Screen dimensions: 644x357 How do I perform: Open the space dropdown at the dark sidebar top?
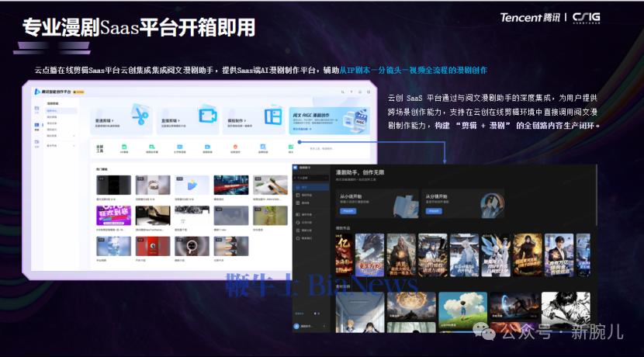(x=310, y=178)
